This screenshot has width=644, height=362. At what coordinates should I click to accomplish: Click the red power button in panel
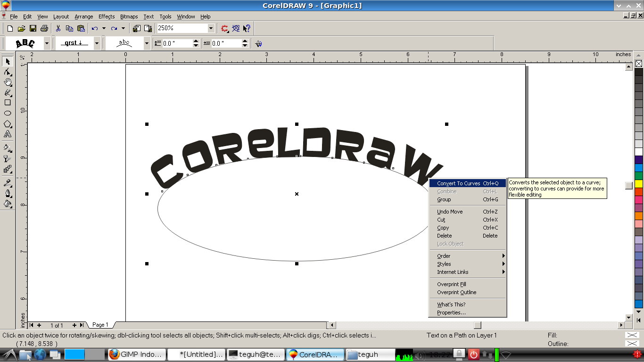coord(473,354)
